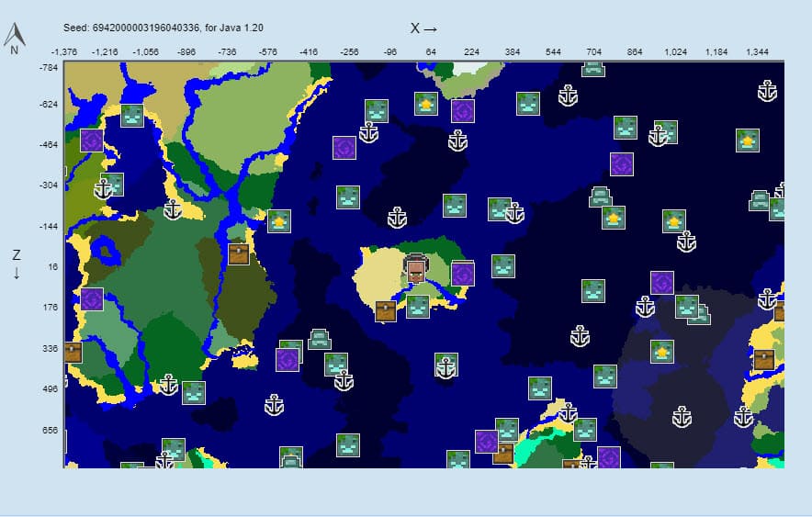The image size is (812, 517).
Task: Click the seed text '694200000319604033​6, for Java 1.20'
Action: tap(177, 28)
